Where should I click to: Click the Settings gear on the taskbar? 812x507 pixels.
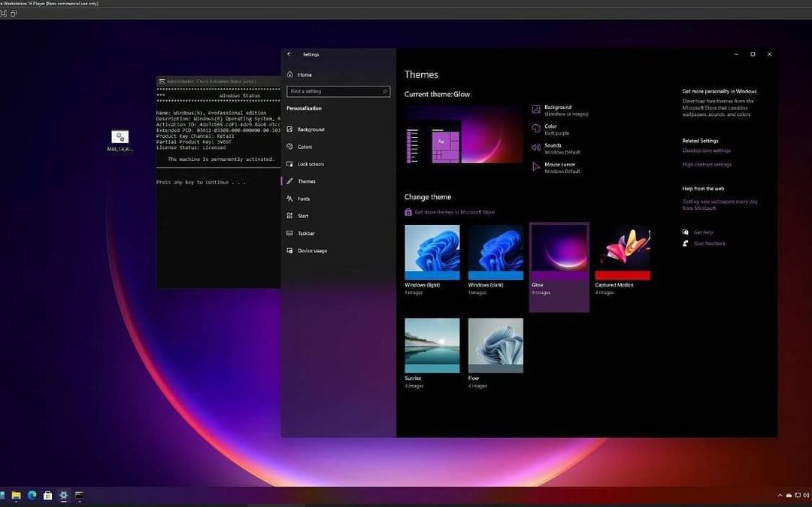click(x=63, y=496)
